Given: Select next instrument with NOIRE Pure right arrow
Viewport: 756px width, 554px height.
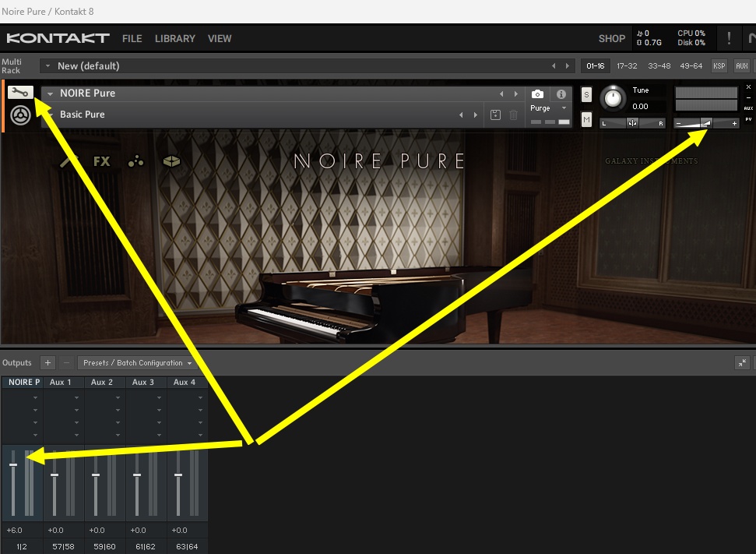Looking at the screenshot, I should (x=516, y=94).
